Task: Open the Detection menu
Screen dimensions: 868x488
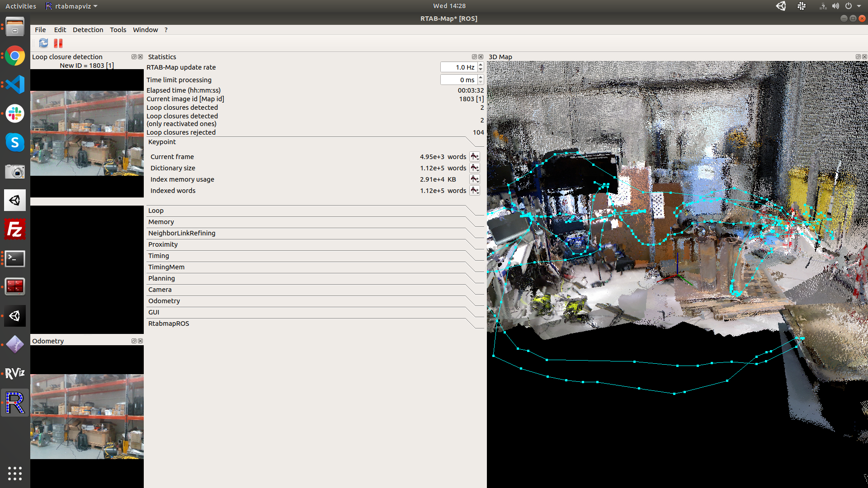Action: [88, 30]
